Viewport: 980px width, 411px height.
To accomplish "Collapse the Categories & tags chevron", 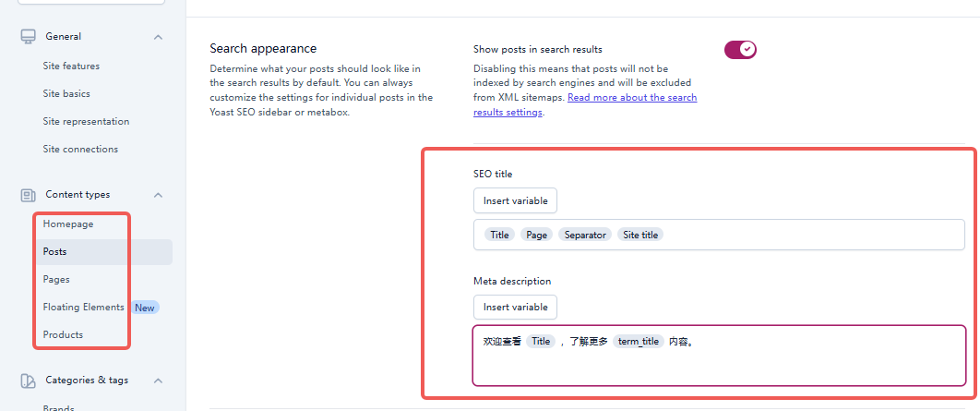I will pyautogui.click(x=158, y=381).
